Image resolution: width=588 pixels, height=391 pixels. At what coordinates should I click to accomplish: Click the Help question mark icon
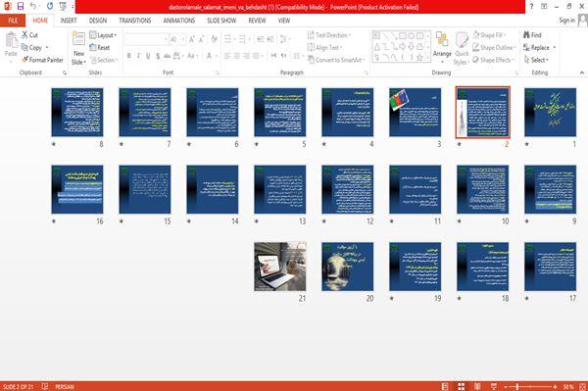pos(531,6)
